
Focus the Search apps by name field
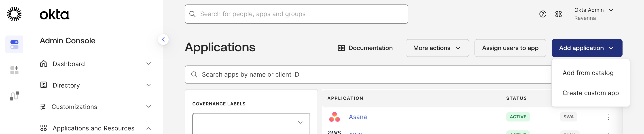coord(368,74)
